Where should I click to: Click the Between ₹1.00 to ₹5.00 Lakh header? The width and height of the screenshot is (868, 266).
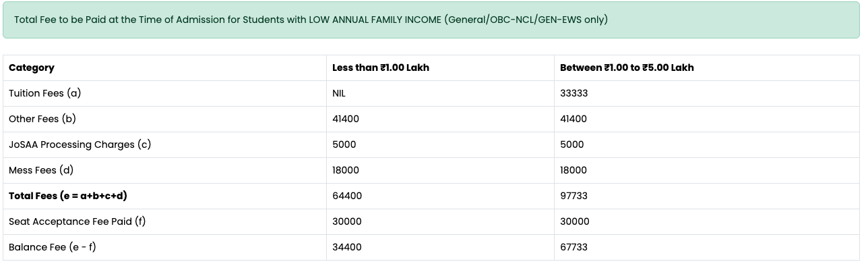627,68
